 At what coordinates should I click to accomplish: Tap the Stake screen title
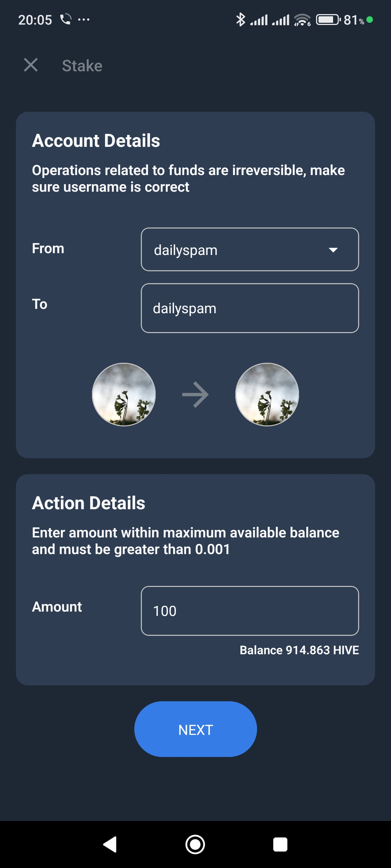tap(82, 66)
